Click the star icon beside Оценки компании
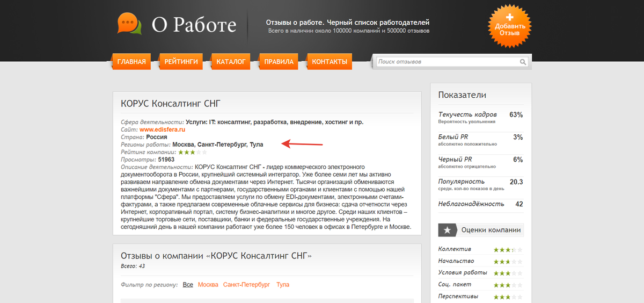 tap(447, 230)
